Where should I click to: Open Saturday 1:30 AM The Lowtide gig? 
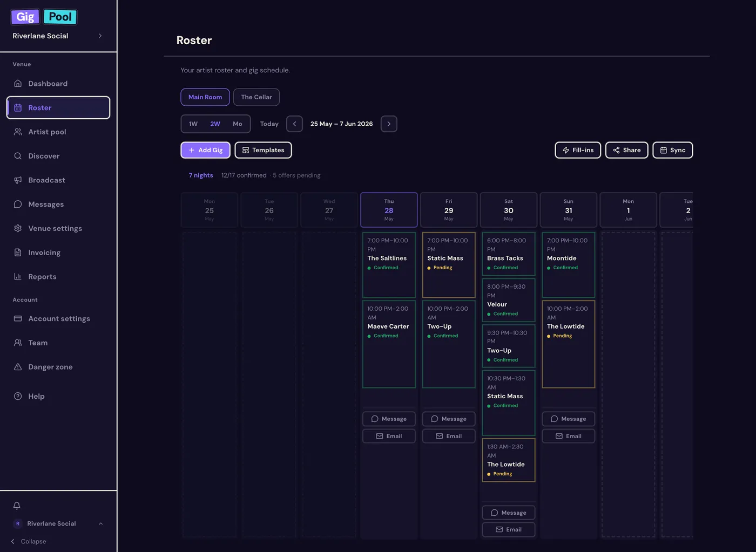[x=509, y=460]
